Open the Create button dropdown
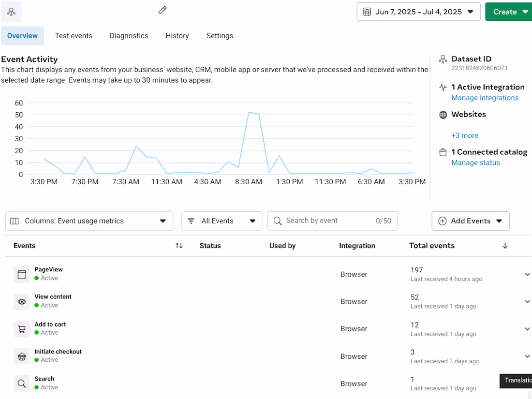 pos(508,12)
